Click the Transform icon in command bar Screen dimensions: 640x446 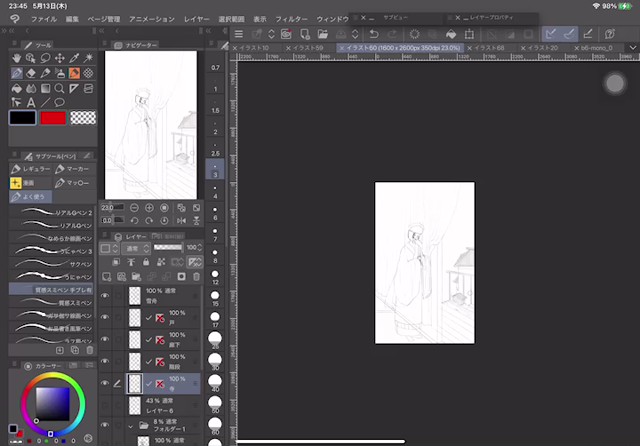coord(469,34)
